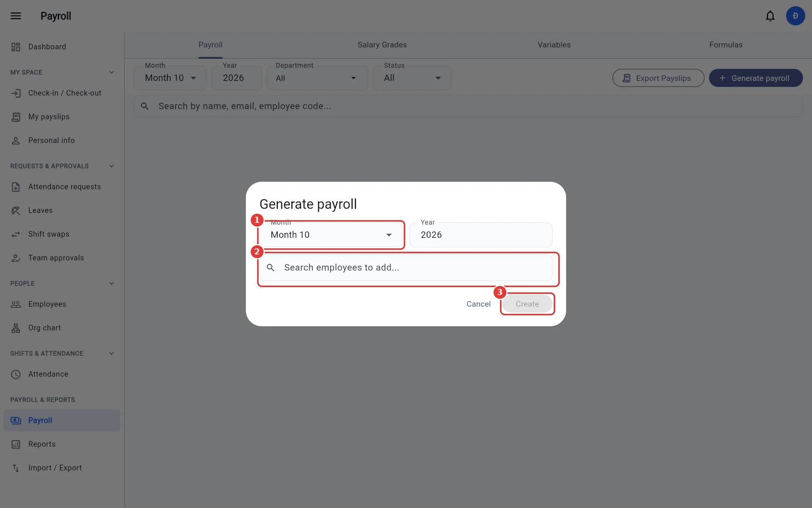This screenshot has width=812, height=508.
Task: Open the notifications bell
Action: (x=770, y=16)
